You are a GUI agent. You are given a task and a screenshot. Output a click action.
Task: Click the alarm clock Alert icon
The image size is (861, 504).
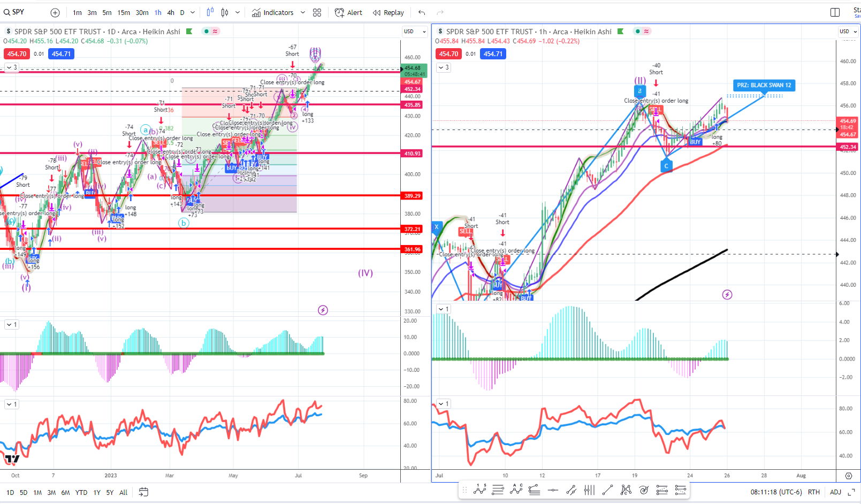coord(339,12)
